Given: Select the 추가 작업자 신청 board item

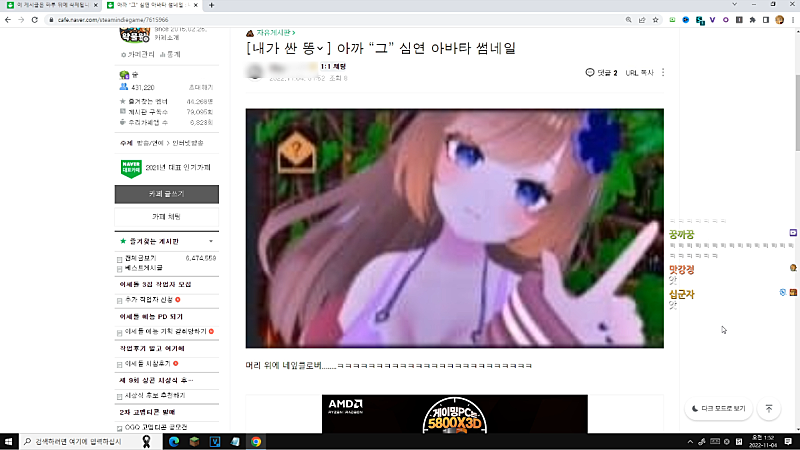Looking at the screenshot, I should 148,300.
